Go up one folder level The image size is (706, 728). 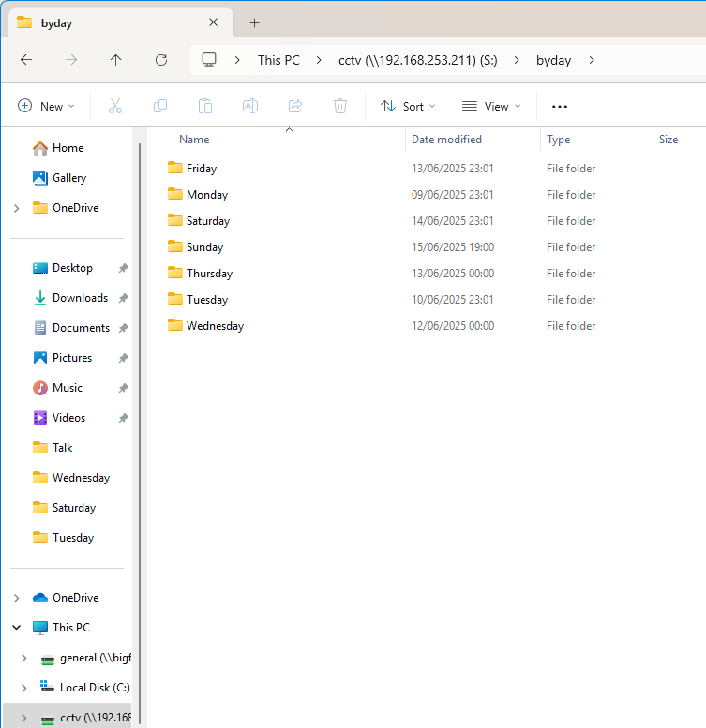click(115, 60)
